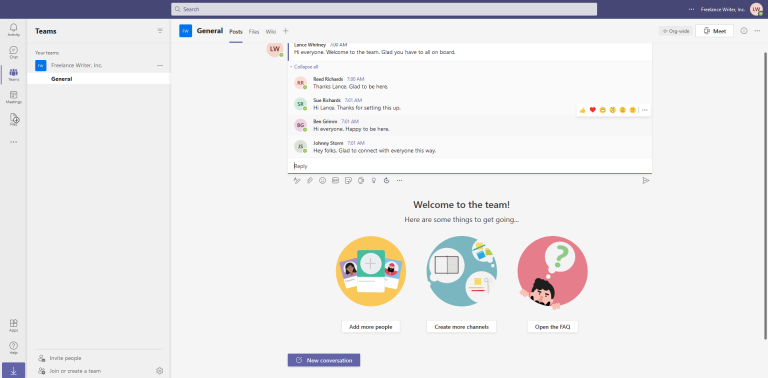Click in the Reply field

pos(470,166)
